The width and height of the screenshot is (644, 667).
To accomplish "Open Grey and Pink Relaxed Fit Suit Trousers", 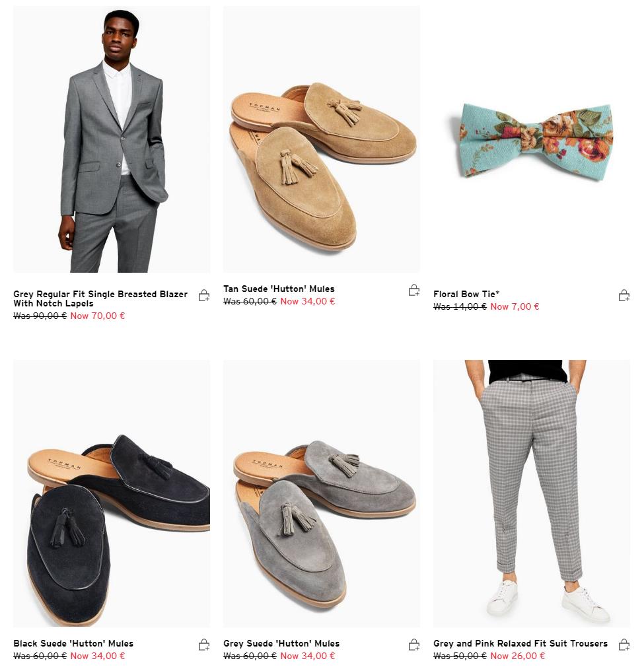I will pos(520,643).
